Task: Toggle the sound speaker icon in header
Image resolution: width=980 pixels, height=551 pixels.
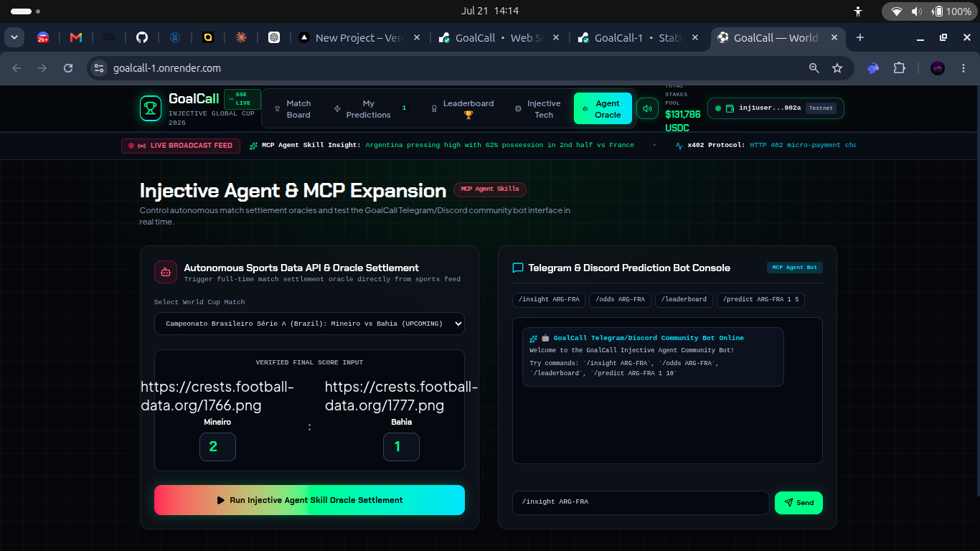Action: (x=647, y=108)
